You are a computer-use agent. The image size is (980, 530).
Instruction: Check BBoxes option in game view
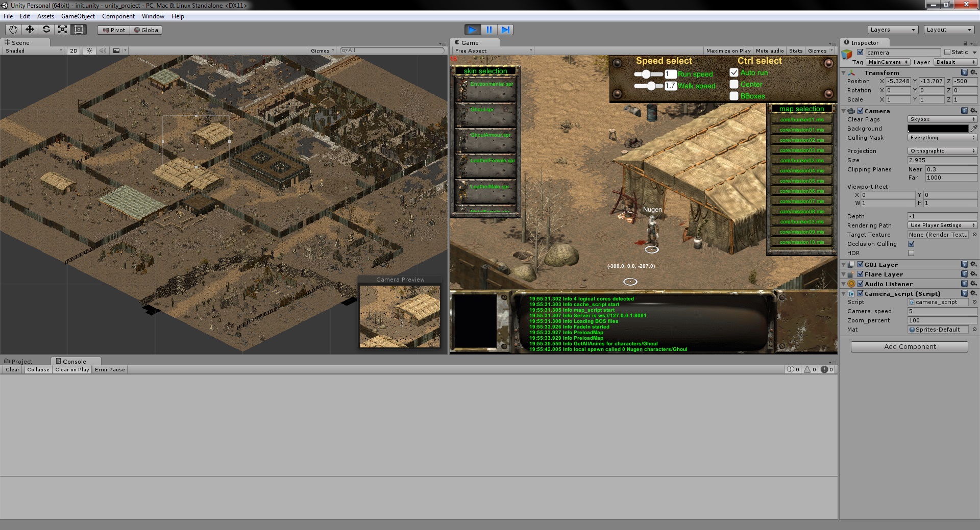734,96
